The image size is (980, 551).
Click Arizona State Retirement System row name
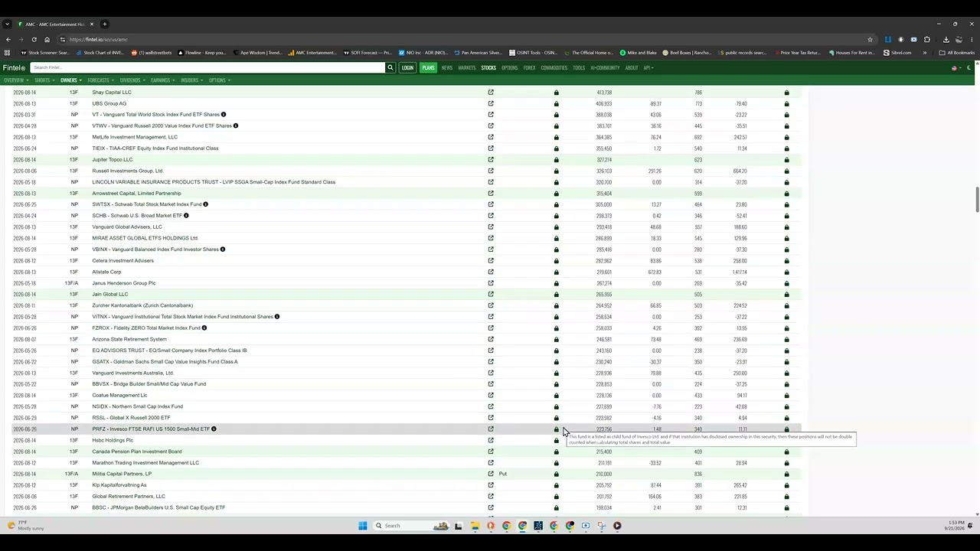pyautogui.click(x=129, y=339)
